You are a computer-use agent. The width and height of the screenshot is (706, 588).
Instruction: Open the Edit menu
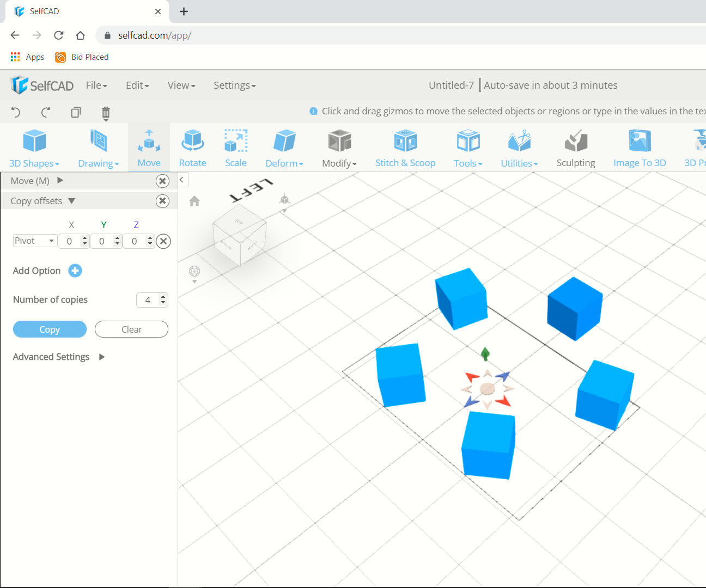[137, 85]
